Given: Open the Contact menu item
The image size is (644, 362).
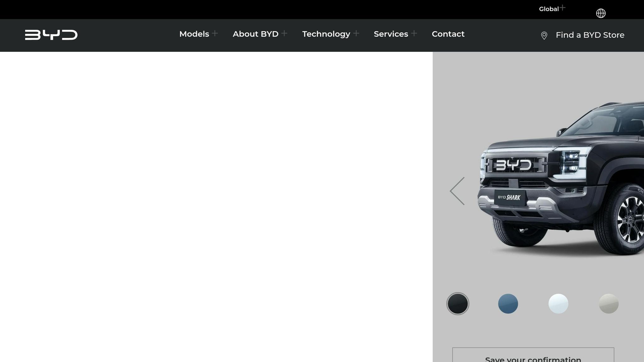Looking at the screenshot, I should (x=448, y=34).
